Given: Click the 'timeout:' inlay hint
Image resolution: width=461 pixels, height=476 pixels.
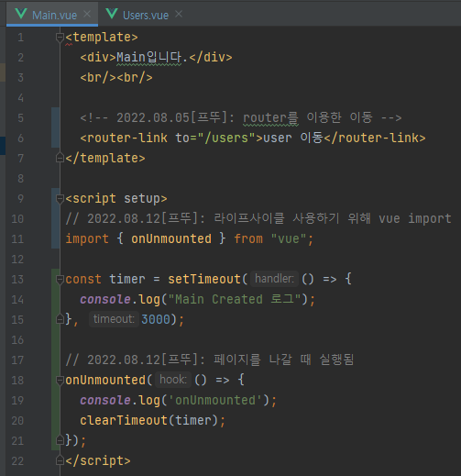Looking at the screenshot, I should pyautogui.click(x=114, y=319).
